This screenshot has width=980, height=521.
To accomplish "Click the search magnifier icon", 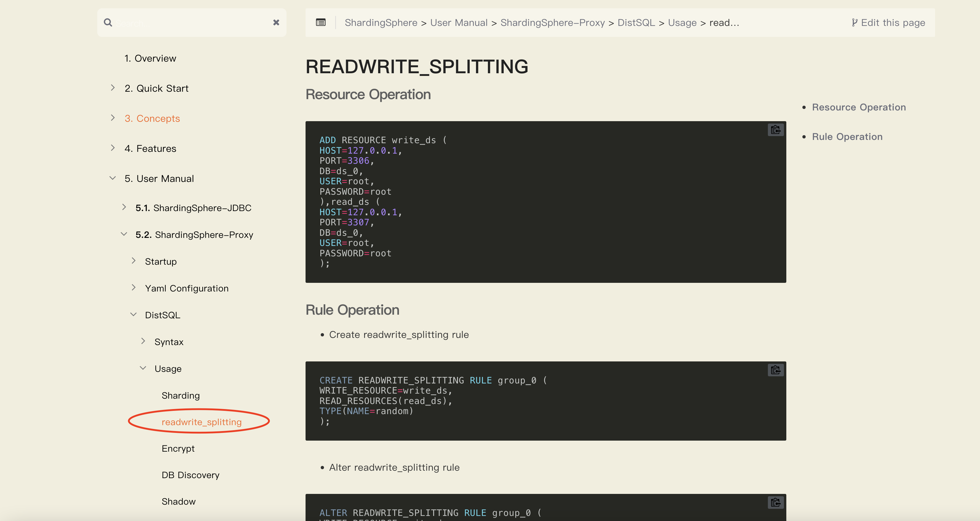I will tap(108, 22).
